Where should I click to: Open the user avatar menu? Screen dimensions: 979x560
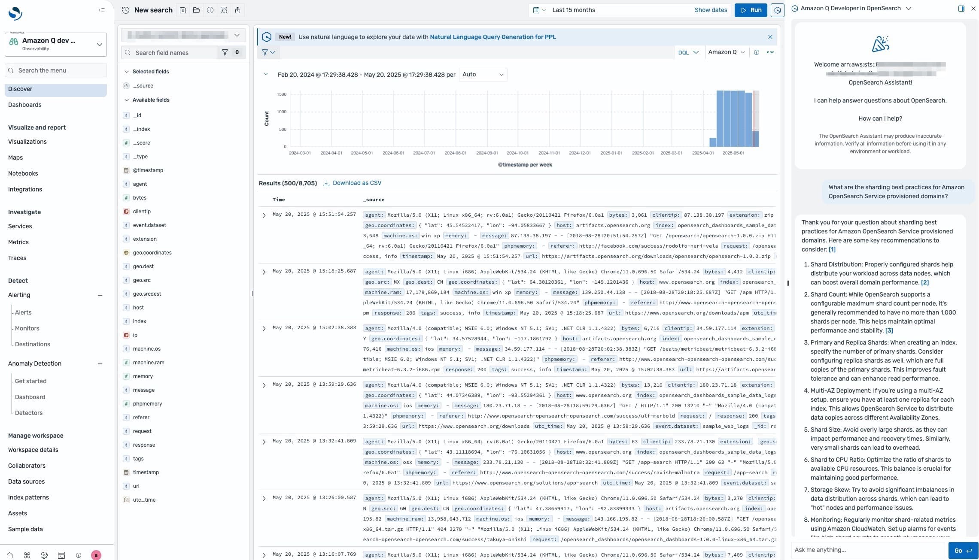pos(96,555)
